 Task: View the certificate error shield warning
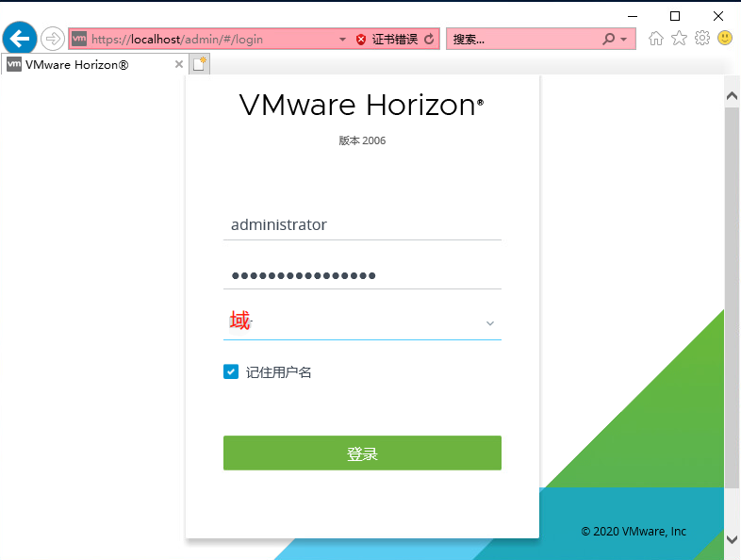[361, 40]
